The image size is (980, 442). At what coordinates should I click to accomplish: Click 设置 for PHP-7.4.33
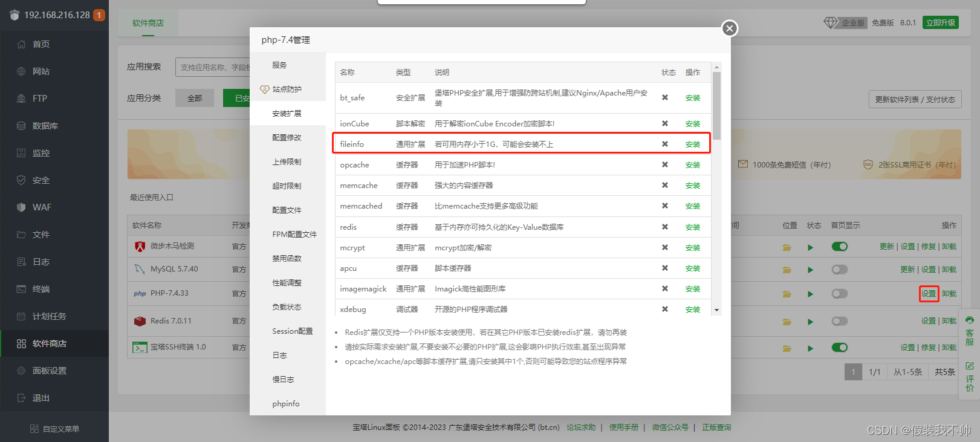point(929,294)
